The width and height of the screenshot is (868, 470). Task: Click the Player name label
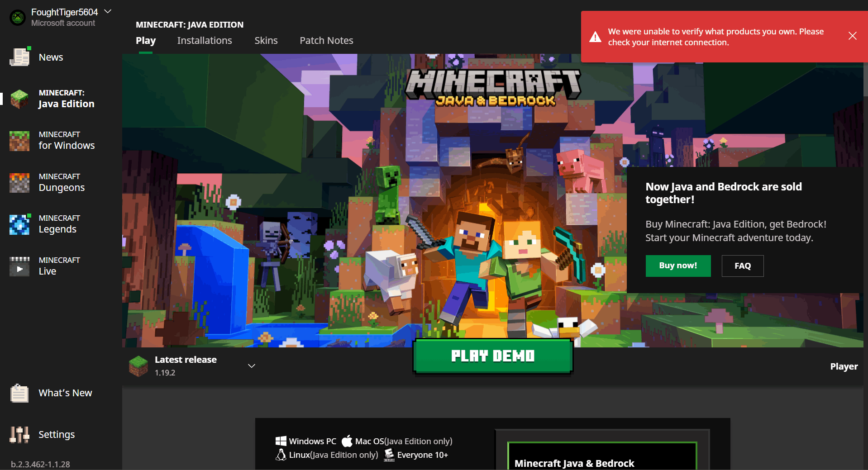[844, 366]
